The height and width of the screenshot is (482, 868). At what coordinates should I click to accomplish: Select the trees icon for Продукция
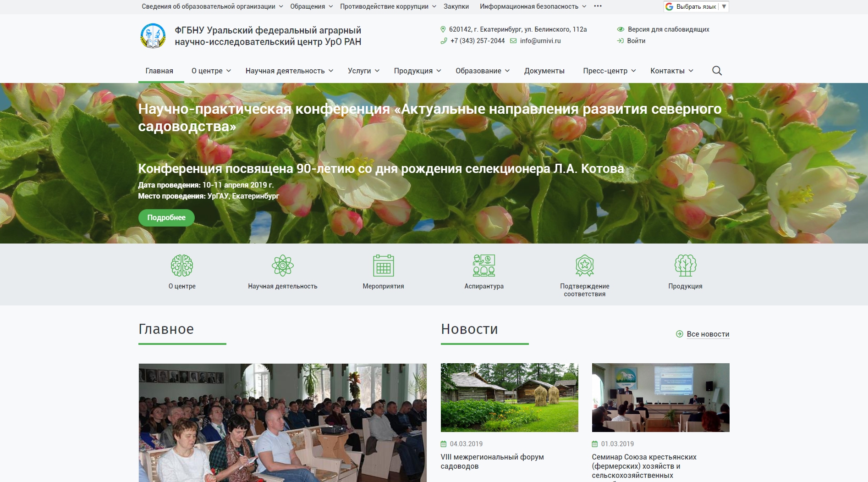pos(684,265)
